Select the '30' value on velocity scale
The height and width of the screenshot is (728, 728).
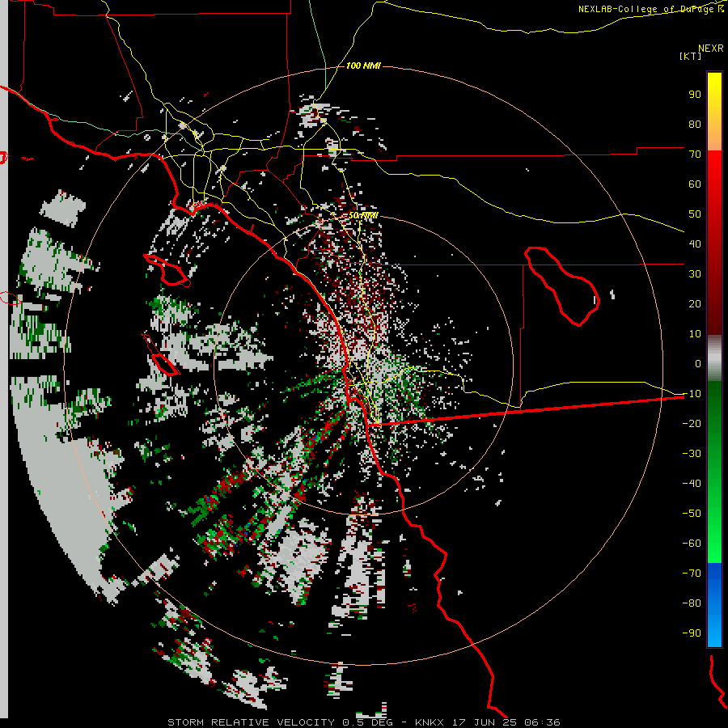pyautogui.click(x=695, y=274)
